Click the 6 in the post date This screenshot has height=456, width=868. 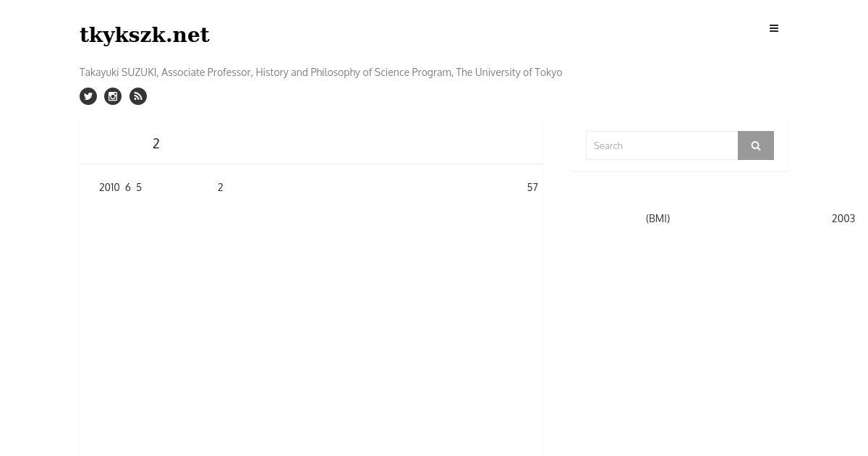128,187
